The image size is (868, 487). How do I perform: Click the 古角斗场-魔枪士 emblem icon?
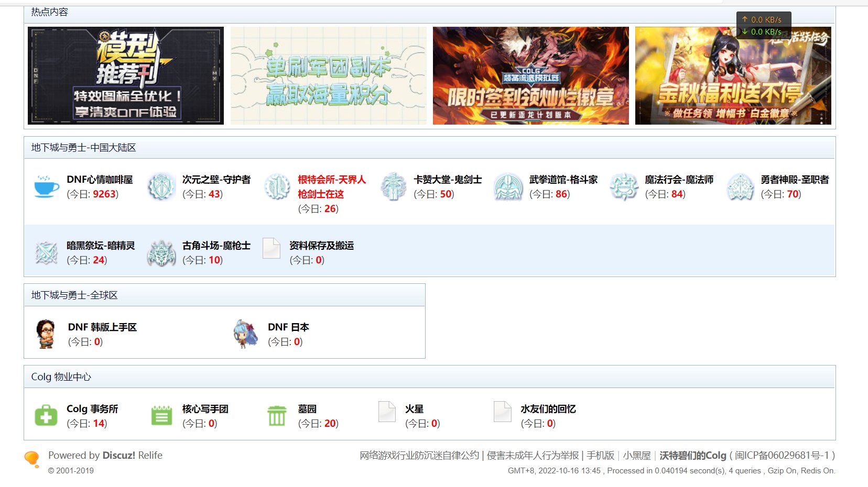[x=161, y=253]
